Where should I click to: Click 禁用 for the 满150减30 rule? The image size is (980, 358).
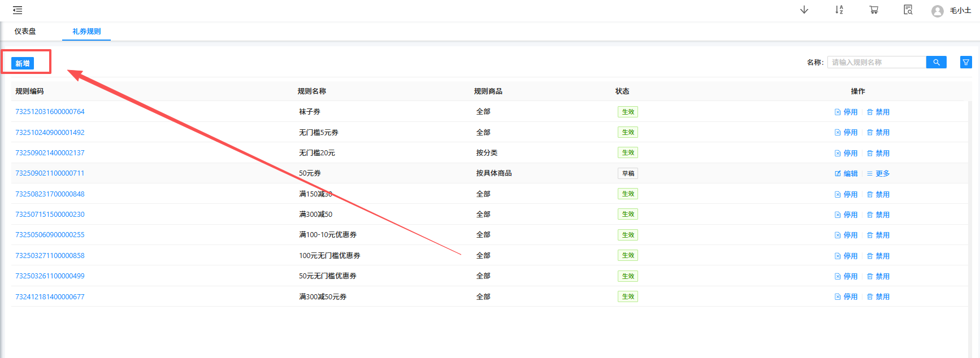[x=878, y=195]
